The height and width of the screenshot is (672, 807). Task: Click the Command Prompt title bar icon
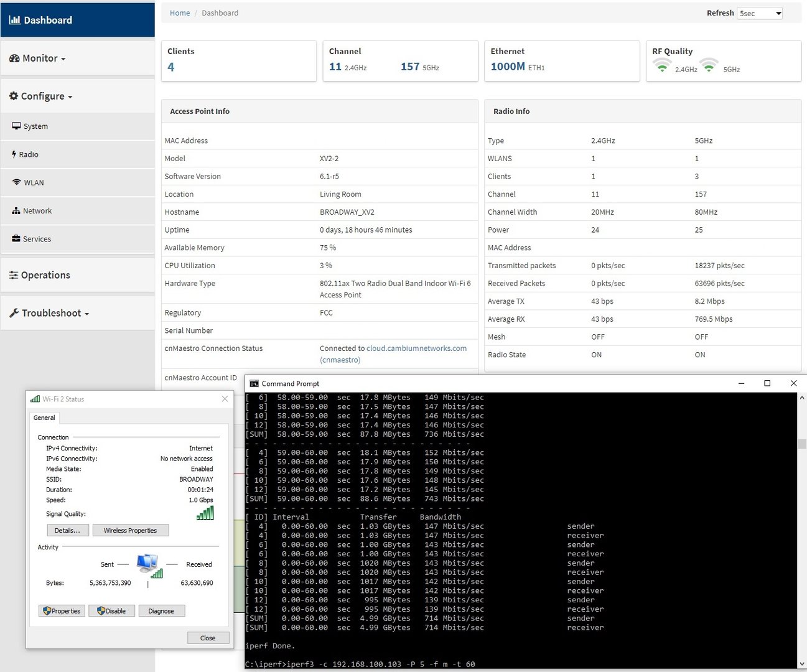[x=254, y=384]
